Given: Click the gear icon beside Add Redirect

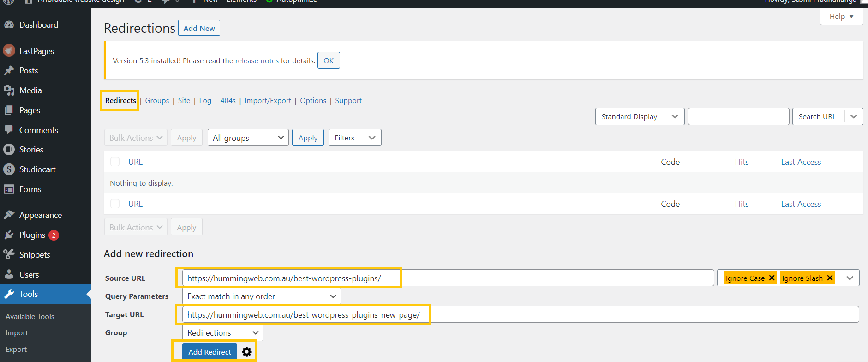Looking at the screenshot, I should point(247,352).
